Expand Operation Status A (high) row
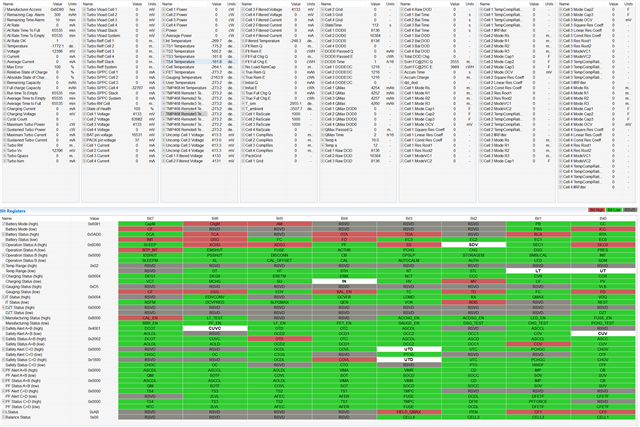The image size is (640, 427). tap(4, 245)
